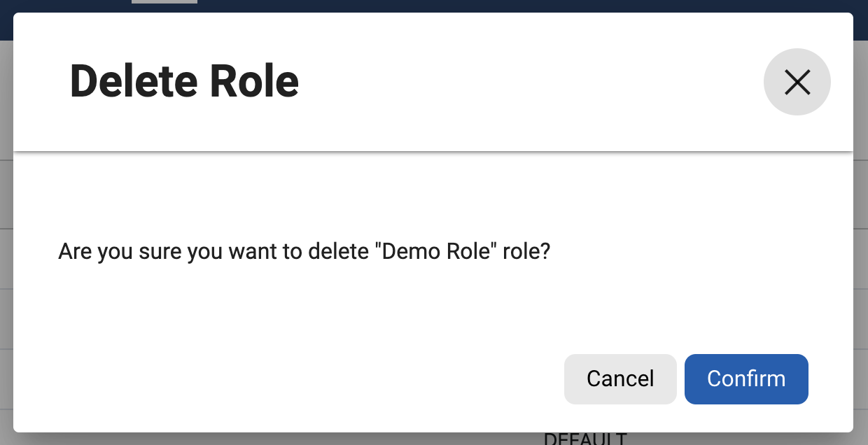Click the Delete Role dialog title
Screen dimensions: 868x445
[183, 80]
